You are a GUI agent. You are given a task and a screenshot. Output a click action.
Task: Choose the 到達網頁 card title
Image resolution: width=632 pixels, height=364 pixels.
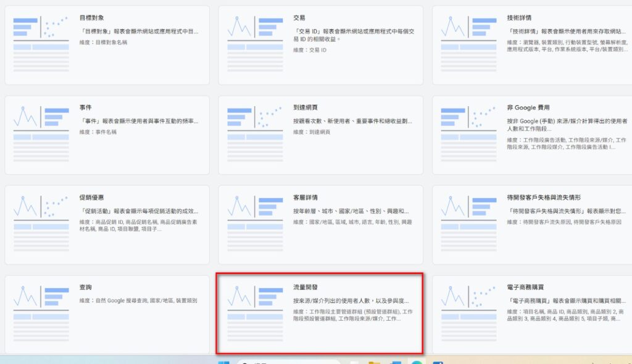[x=306, y=108]
